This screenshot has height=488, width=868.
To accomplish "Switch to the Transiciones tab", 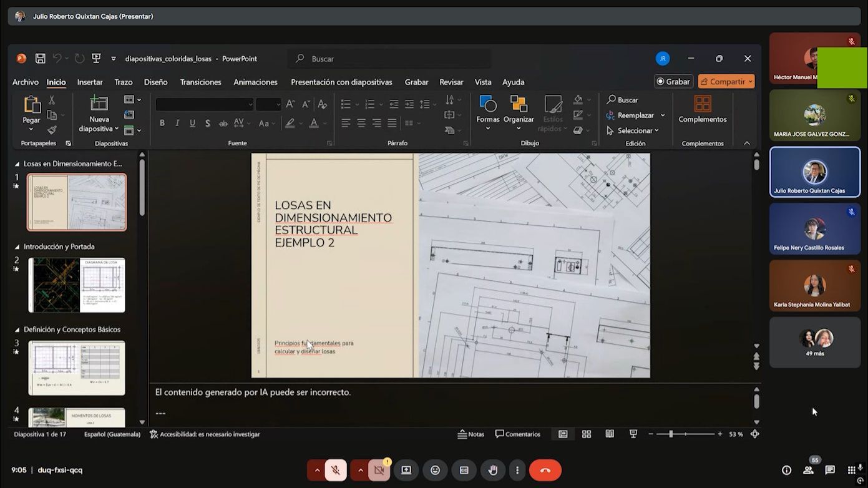I will [200, 82].
